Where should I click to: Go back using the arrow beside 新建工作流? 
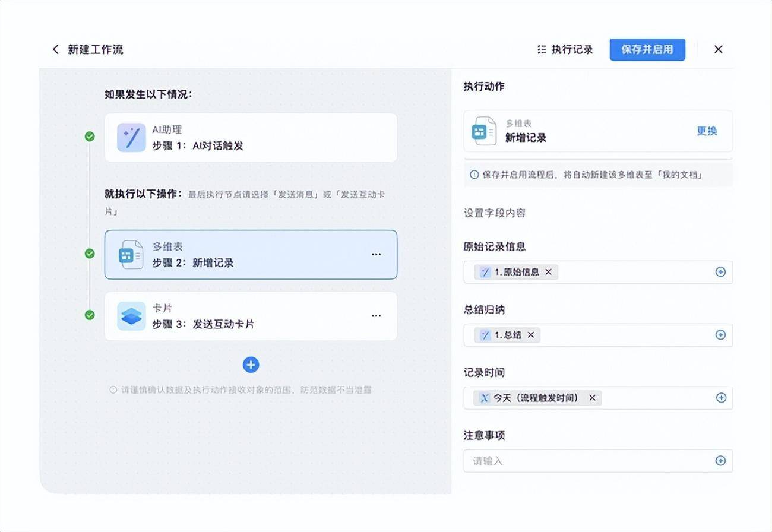(x=56, y=49)
